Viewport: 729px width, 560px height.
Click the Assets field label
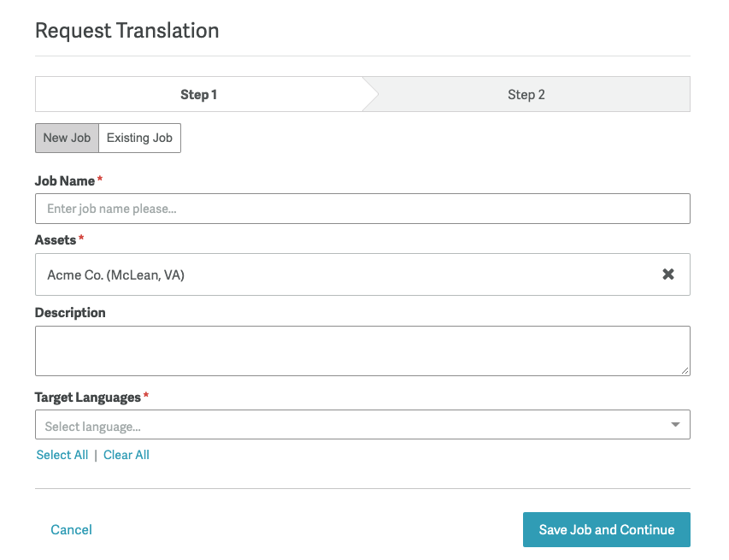point(56,240)
